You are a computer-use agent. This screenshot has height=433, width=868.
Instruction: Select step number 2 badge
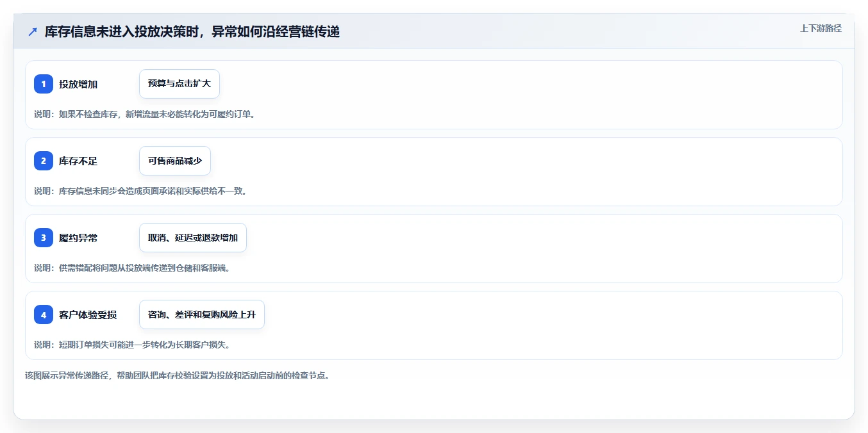[x=44, y=161]
